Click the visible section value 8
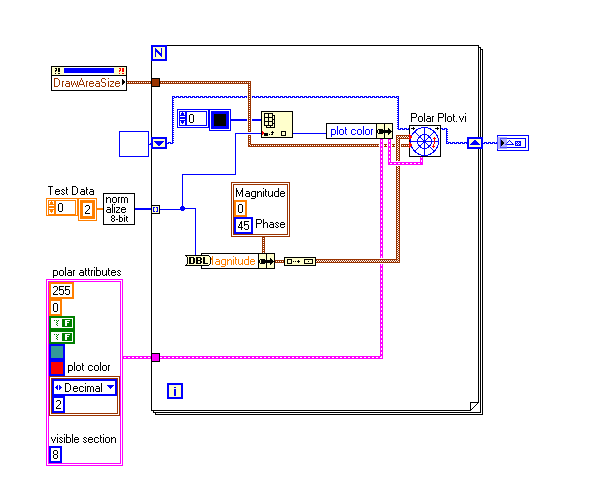Viewport: 611px width, 490px height. [56, 454]
